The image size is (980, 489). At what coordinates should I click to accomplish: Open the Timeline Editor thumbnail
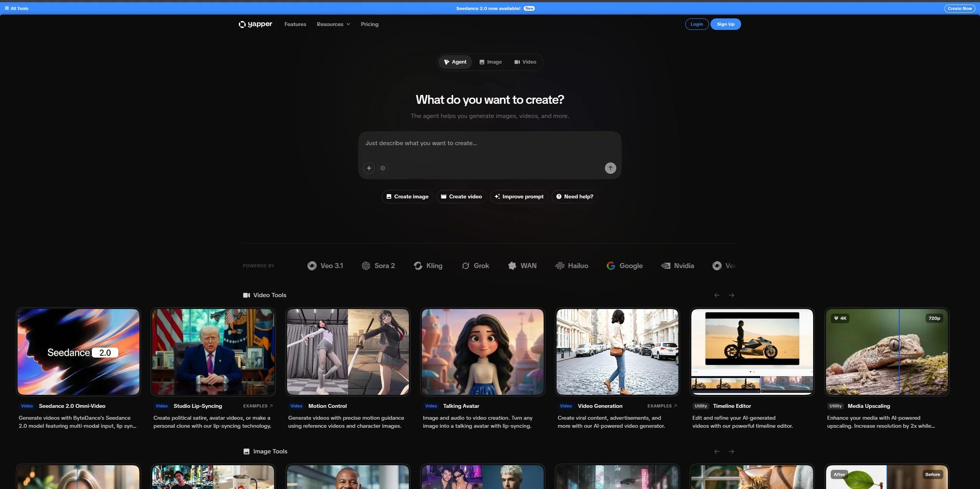[x=752, y=352]
